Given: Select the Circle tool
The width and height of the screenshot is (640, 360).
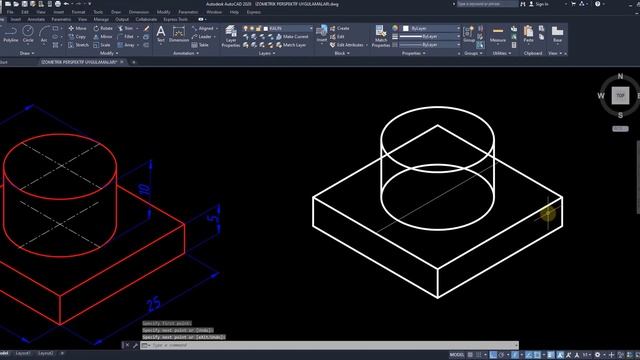Looking at the screenshot, I should coord(28,34).
